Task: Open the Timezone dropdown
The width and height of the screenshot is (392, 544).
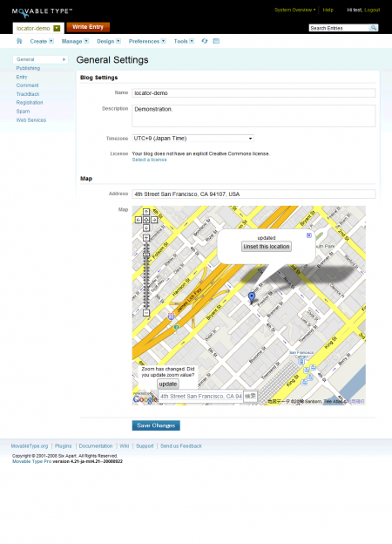Action: (x=193, y=138)
